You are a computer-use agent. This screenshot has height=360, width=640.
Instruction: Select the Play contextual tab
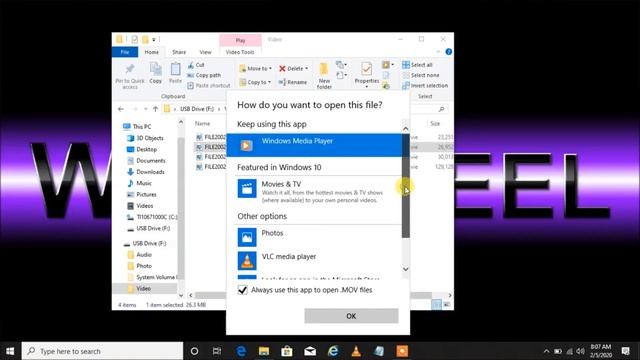click(x=240, y=40)
